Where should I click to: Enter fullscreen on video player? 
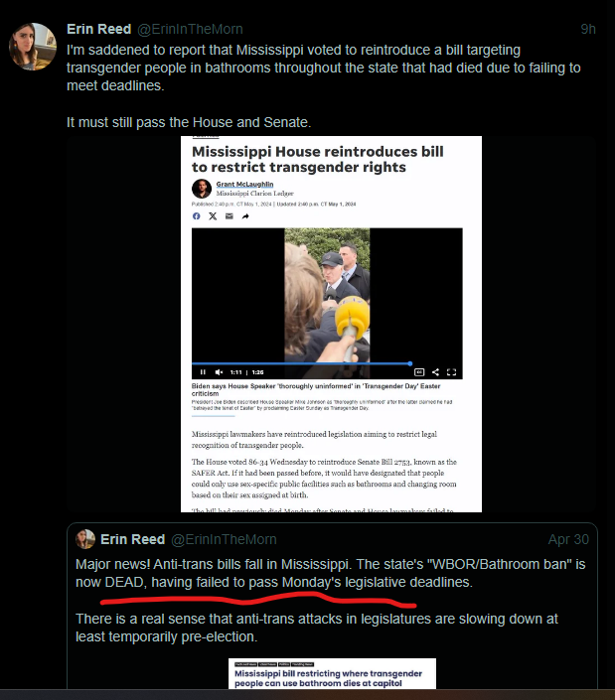[x=451, y=372]
